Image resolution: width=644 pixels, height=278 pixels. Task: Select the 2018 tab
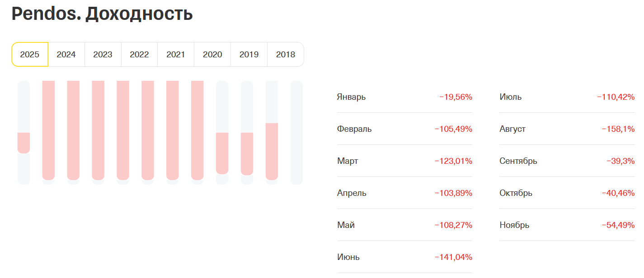pos(285,55)
